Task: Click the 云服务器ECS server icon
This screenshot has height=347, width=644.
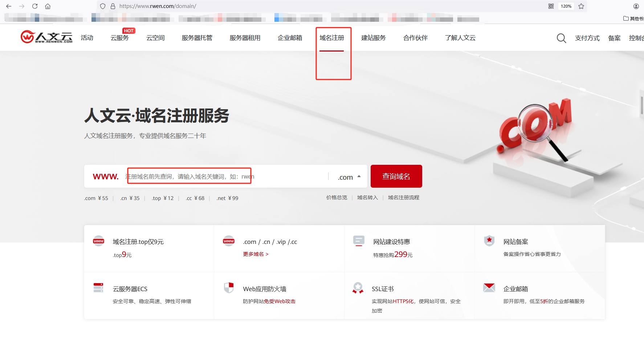Action: (98, 288)
